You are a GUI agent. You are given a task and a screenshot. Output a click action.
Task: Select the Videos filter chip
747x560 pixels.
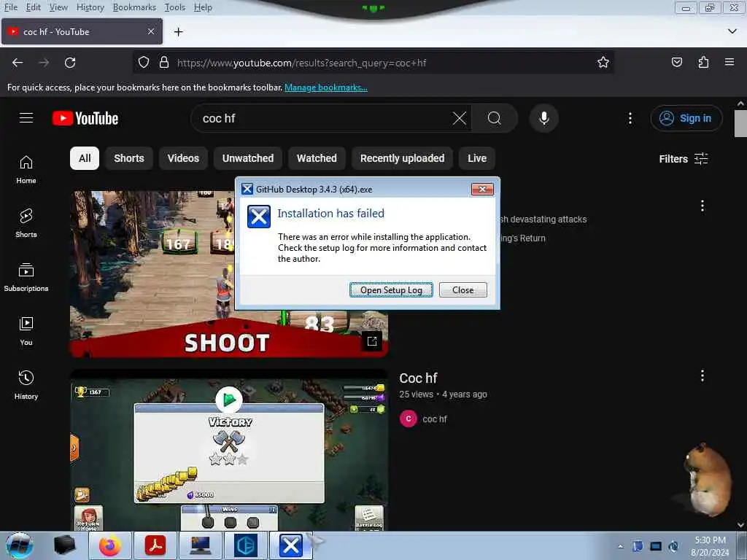click(x=183, y=158)
